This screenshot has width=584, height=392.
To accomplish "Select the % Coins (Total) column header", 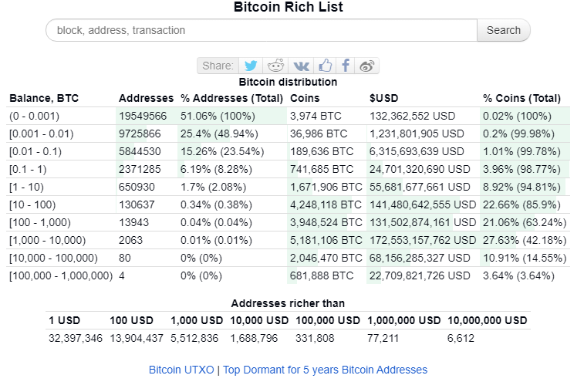I will [522, 98].
